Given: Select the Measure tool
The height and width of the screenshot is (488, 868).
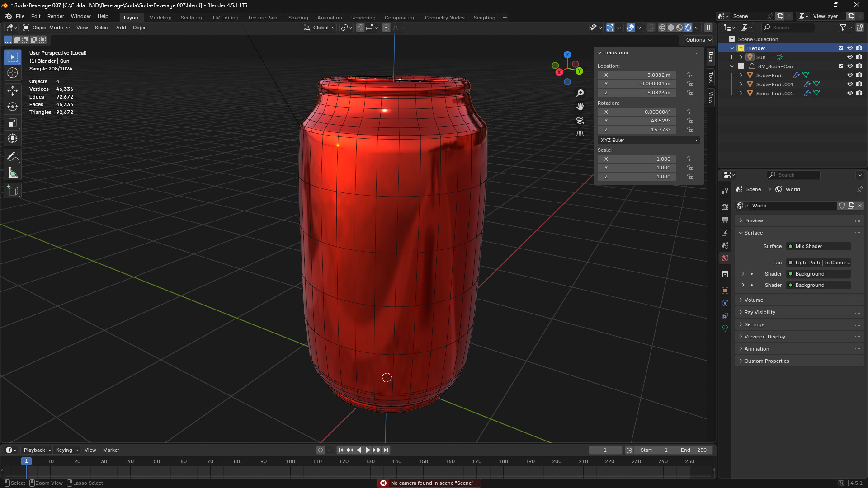Looking at the screenshot, I should 12,172.
